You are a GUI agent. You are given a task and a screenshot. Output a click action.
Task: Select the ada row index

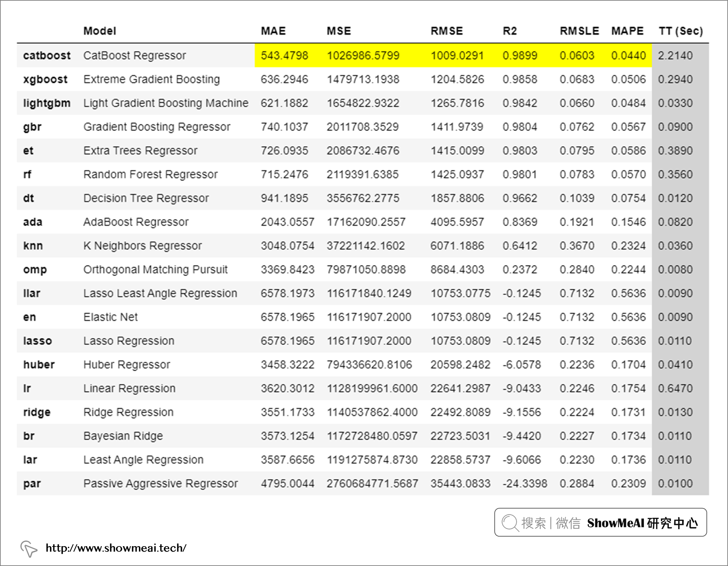tap(32, 222)
